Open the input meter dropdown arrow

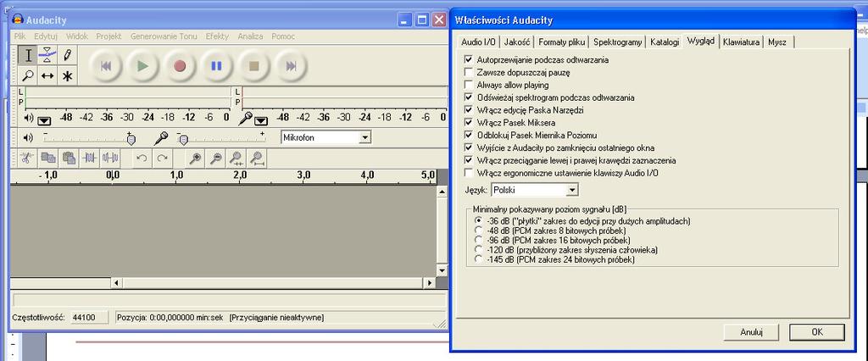point(261,120)
